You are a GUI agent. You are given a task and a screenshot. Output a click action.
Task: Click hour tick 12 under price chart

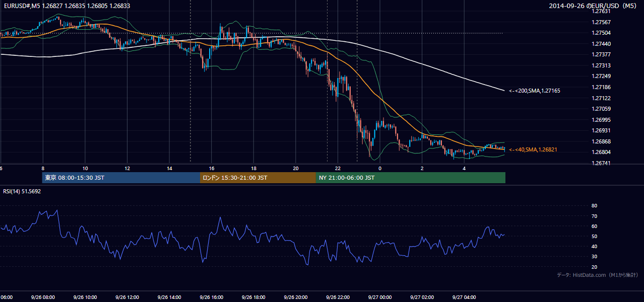127,168
